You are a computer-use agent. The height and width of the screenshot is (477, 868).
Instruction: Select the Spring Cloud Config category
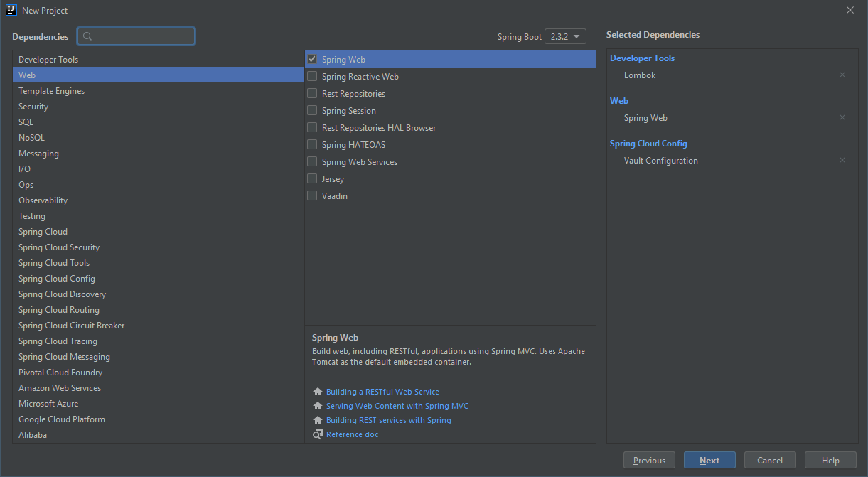pyautogui.click(x=57, y=279)
